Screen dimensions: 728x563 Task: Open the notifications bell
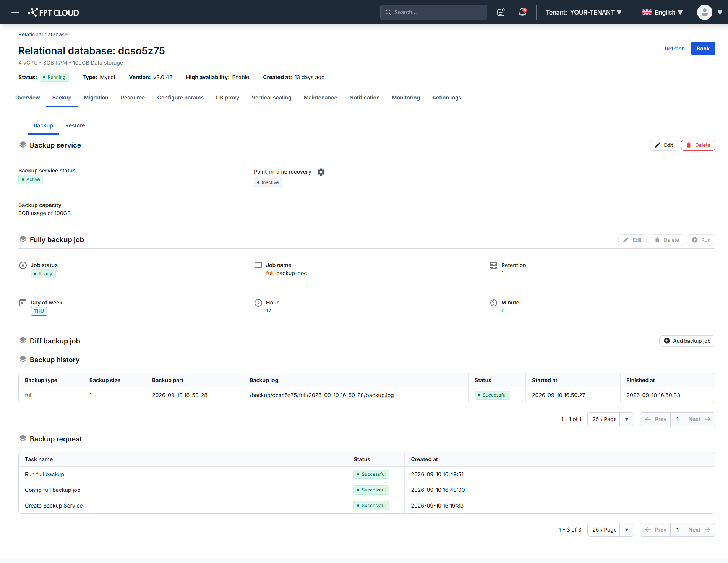(x=522, y=12)
